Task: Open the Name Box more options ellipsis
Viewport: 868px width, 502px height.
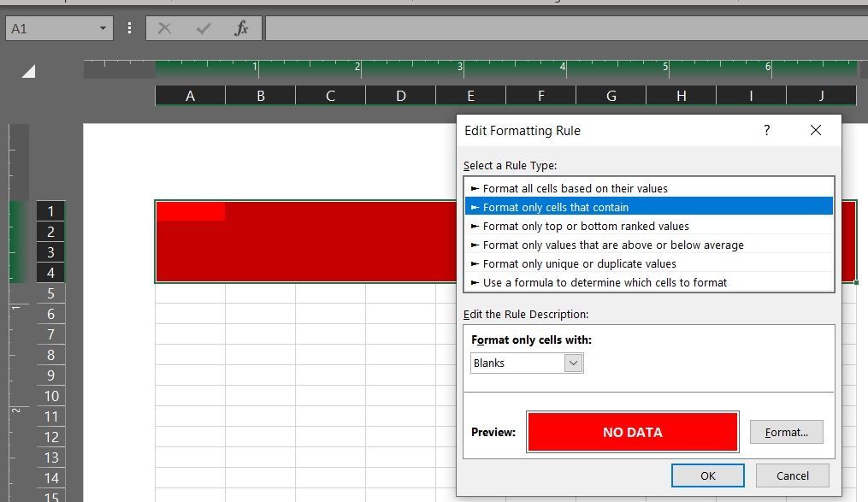Action: (128, 27)
